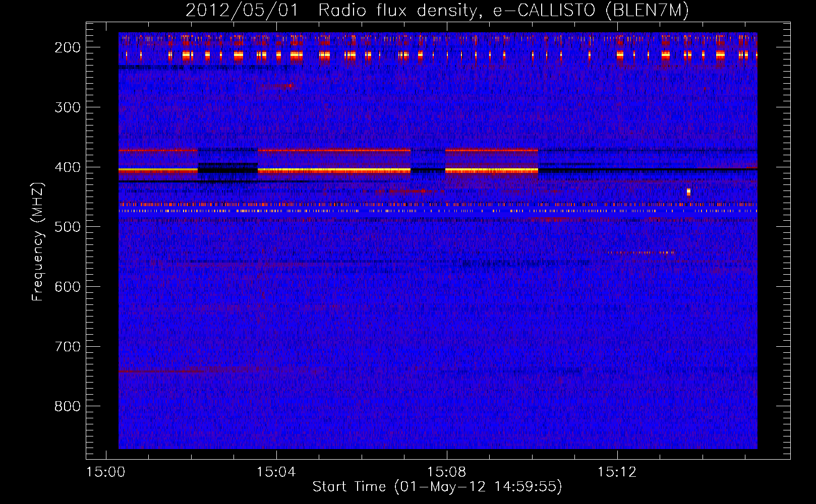The image size is (816, 504).
Task: Click the 15:04 time tick label
Action: tap(276, 472)
